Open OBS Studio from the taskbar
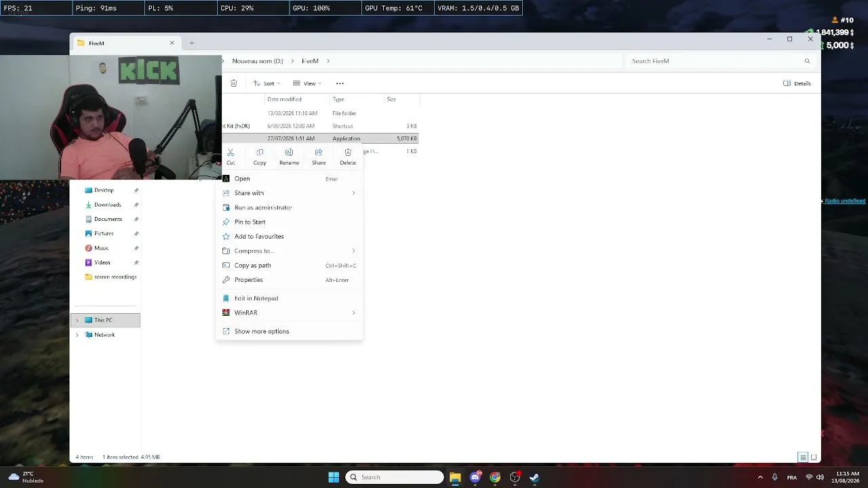The width and height of the screenshot is (868, 488). (515, 477)
